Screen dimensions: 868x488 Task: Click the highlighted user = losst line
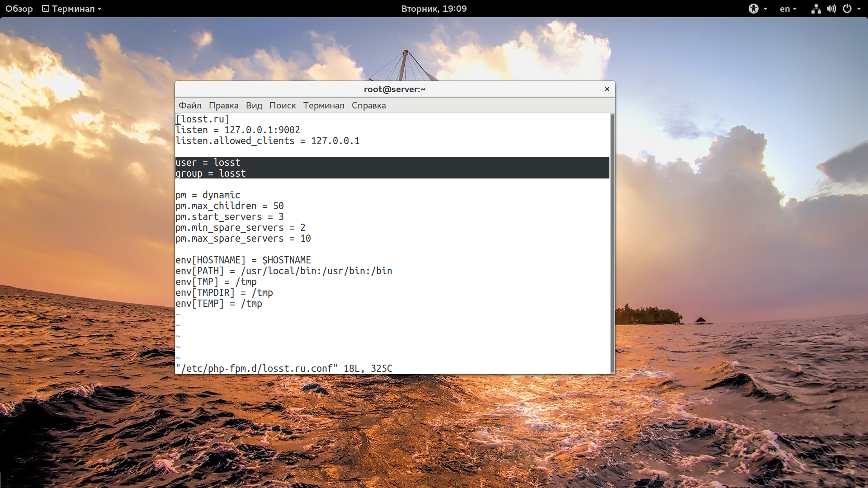tap(208, 163)
